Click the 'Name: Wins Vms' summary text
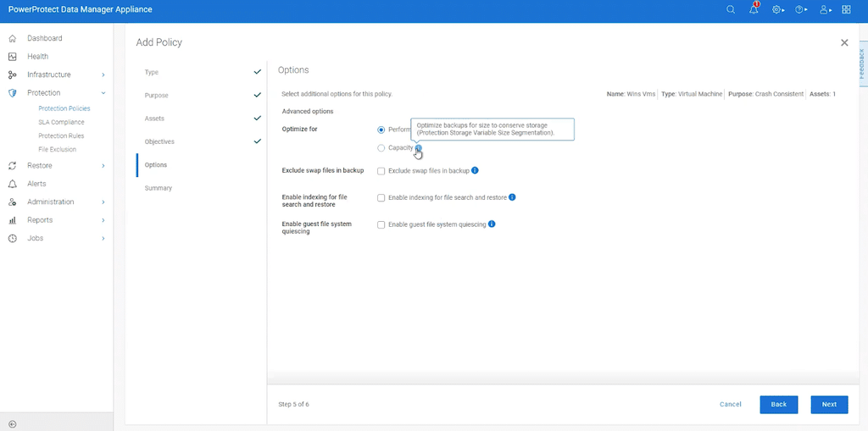The width and height of the screenshot is (868, 431). [x=631, y=94]
